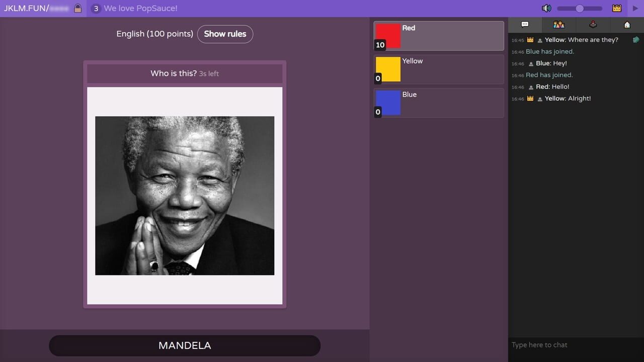Click the crown icon next to Yellow's chat message
Screen dimensions: 644x362
[x=530, y=40]
